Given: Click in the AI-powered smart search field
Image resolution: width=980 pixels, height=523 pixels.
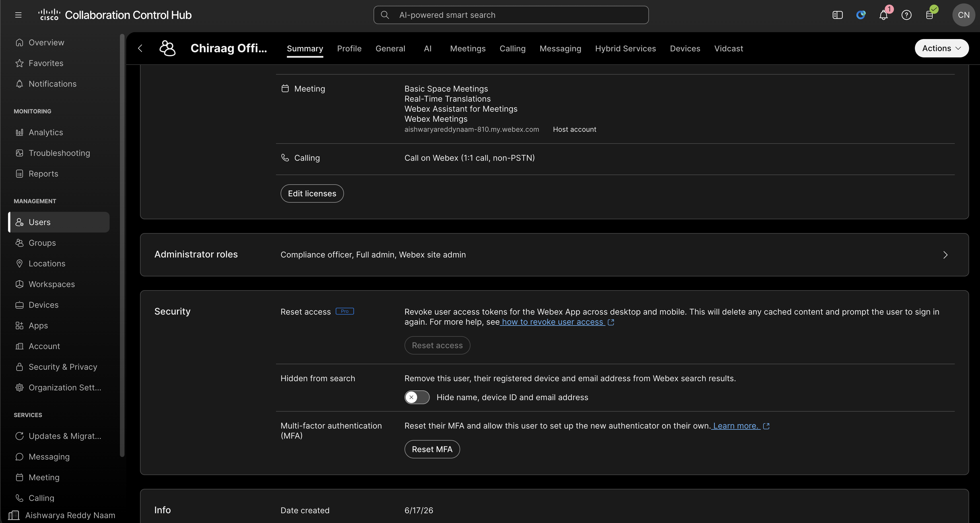Looking at the screenshot, I should click(x=511, y=15).
